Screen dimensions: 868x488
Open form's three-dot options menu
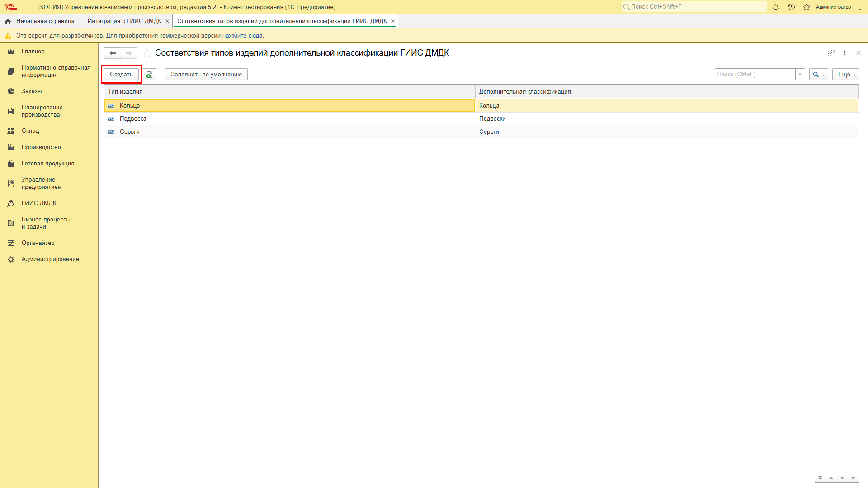[x=845, y=53]
